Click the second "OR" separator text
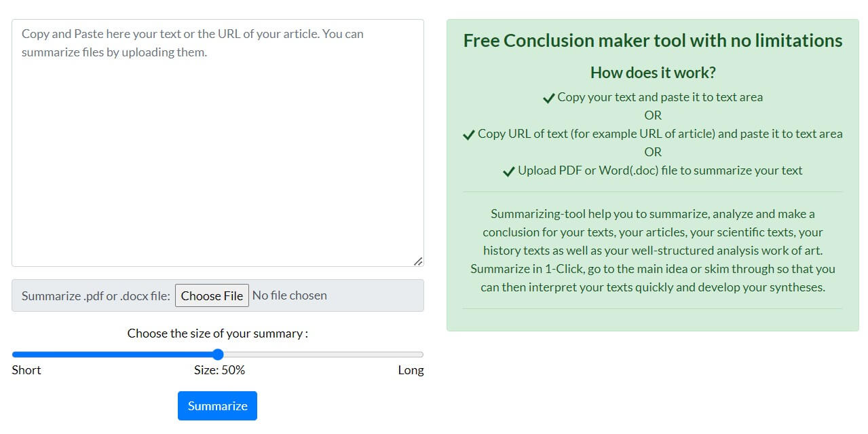 pyautogui.click(x=653, y=152)
